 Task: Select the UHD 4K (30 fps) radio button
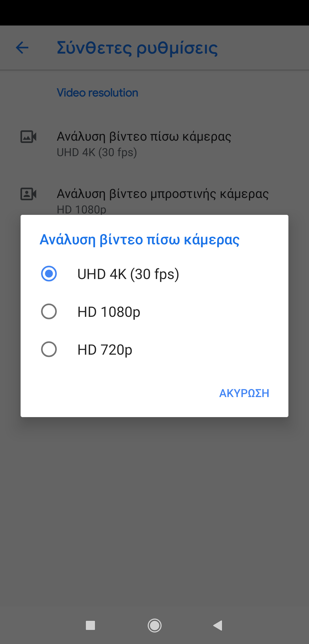pos(49,274)
